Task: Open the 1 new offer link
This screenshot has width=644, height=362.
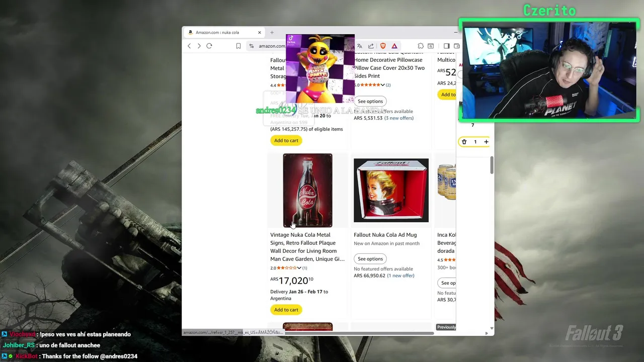Action: (x=401, y=276)
